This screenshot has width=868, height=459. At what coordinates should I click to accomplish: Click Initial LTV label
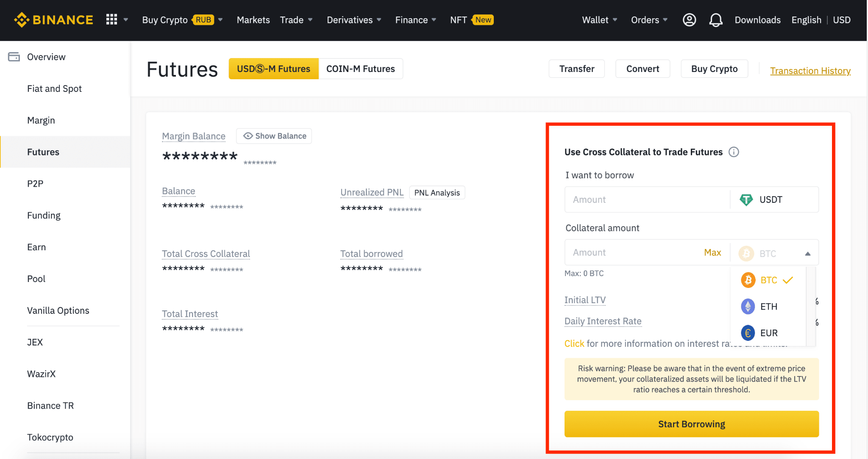585,300
